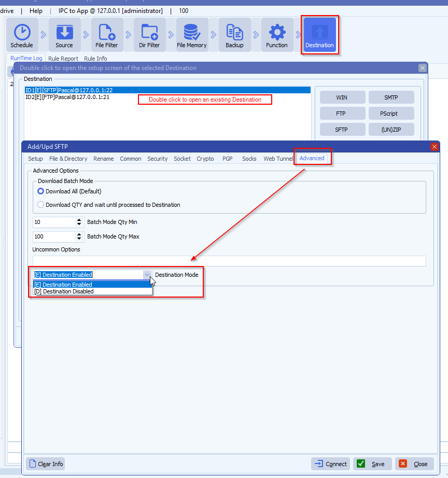Click the PScript destination button
Viewport: 448px width, 478px height.
pyautogui.click(x=391, y=114)
